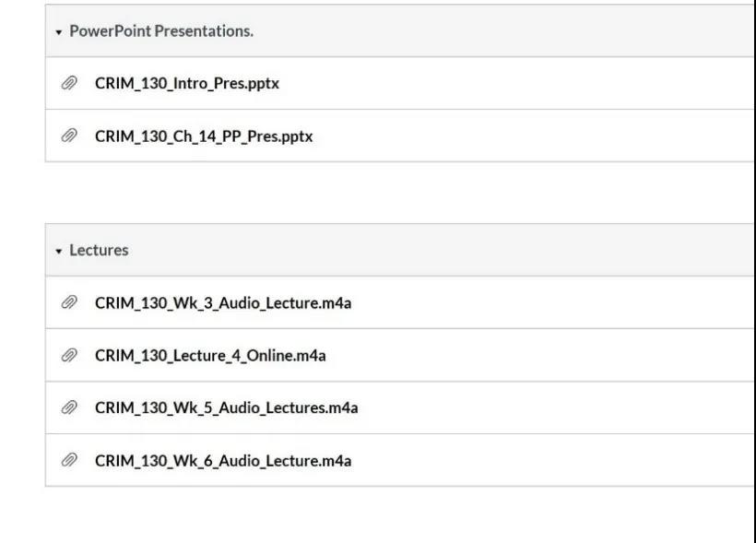
Task: Collapse the Lectures module arrow
Action: pyautogui.click(x=60, y=251)
